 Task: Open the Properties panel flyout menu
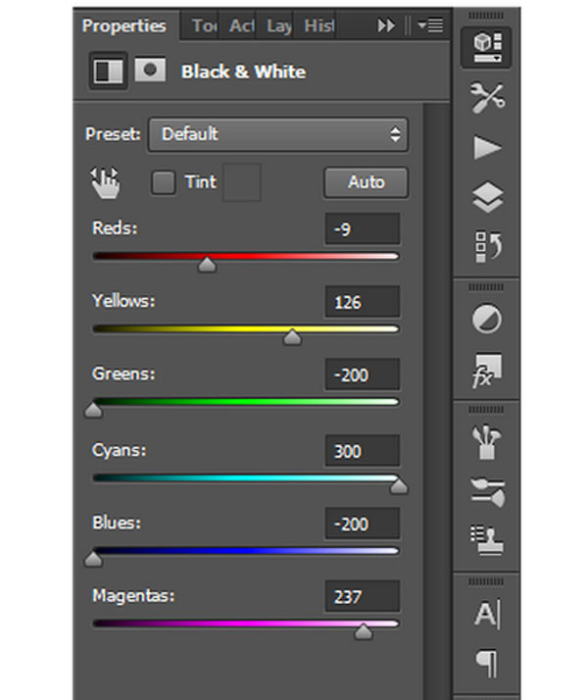click(429, 26)
